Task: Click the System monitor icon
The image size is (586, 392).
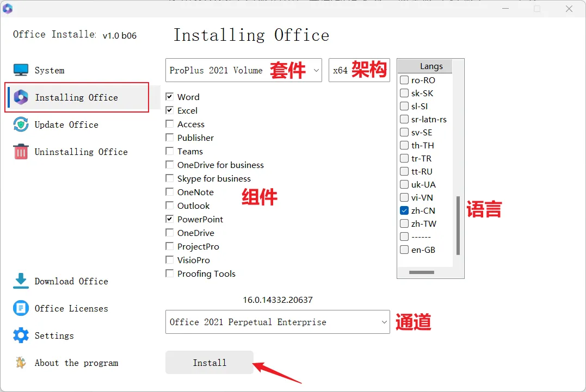Action: [21, 70]
